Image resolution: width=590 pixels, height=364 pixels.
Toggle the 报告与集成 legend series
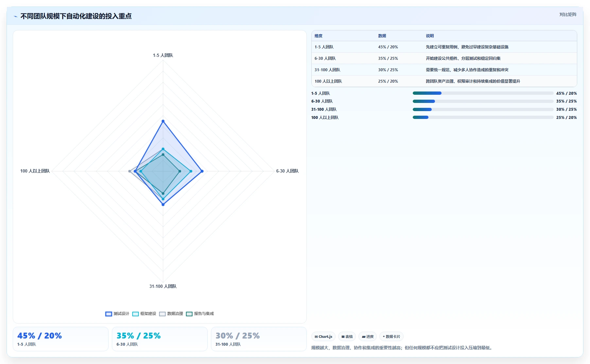point(200,314)
